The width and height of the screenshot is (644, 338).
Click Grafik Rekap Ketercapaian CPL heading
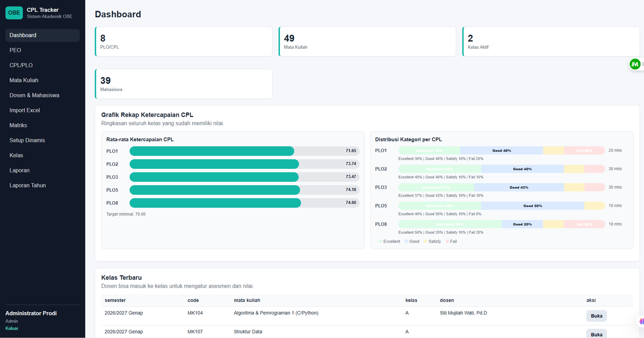[147, 115]
